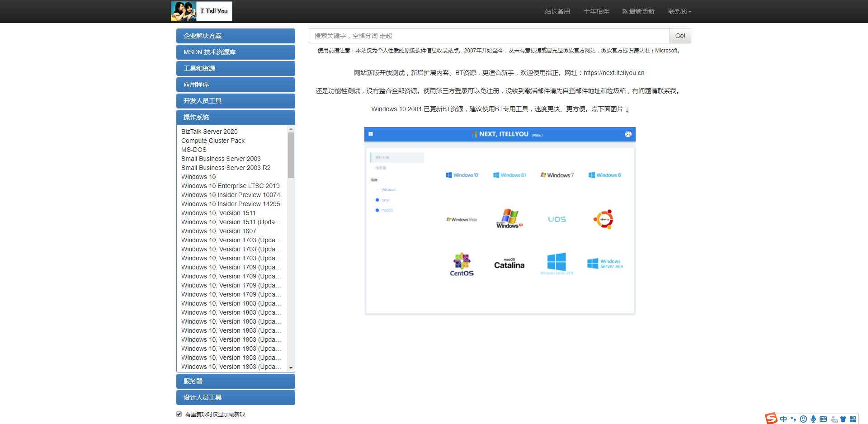Open the 联系我 dropdown menu
Viewport: 868px width, 424px height.
tap(679, 11)
